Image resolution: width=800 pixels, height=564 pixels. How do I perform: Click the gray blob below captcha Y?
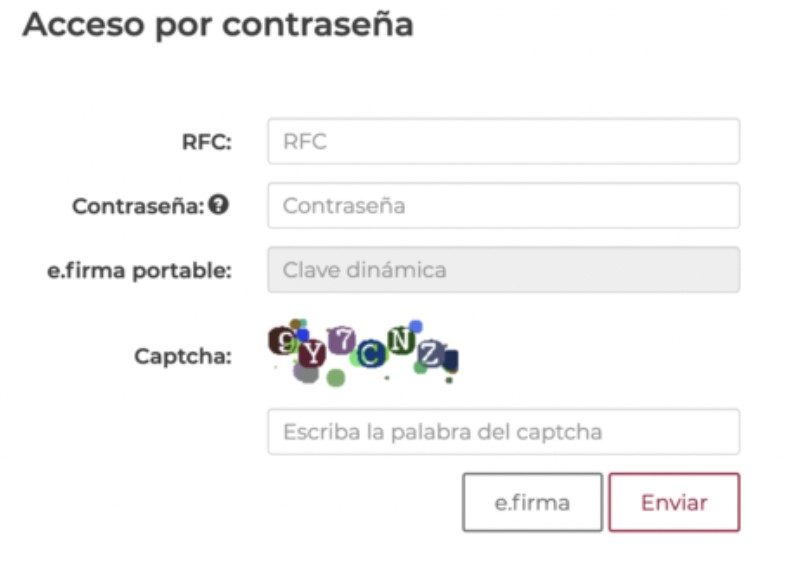(x=306, y=374)
